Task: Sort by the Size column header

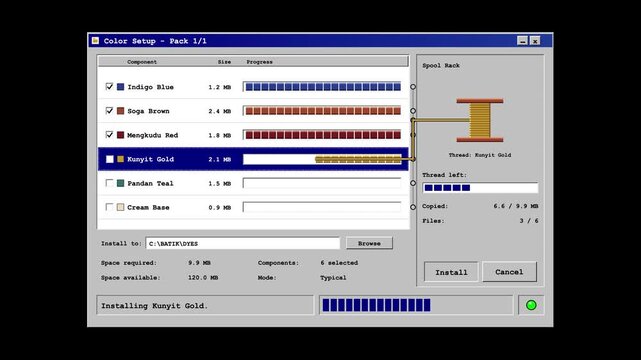Action: (x=224, y=62)
